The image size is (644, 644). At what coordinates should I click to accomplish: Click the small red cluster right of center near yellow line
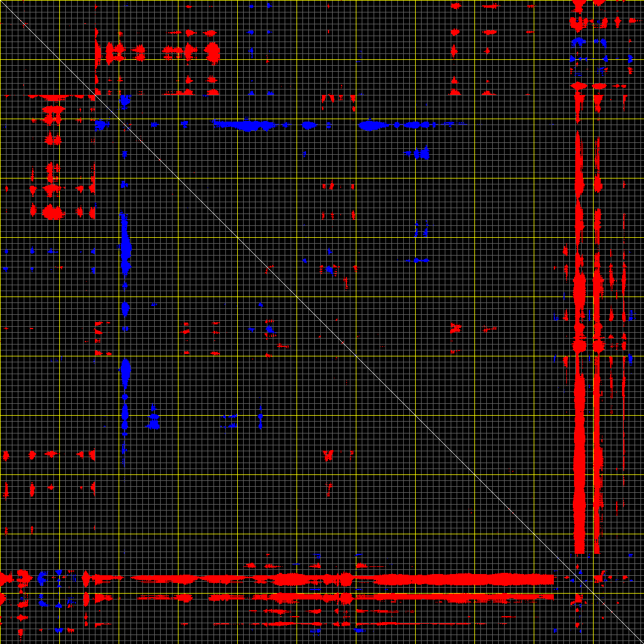point(455,327)
